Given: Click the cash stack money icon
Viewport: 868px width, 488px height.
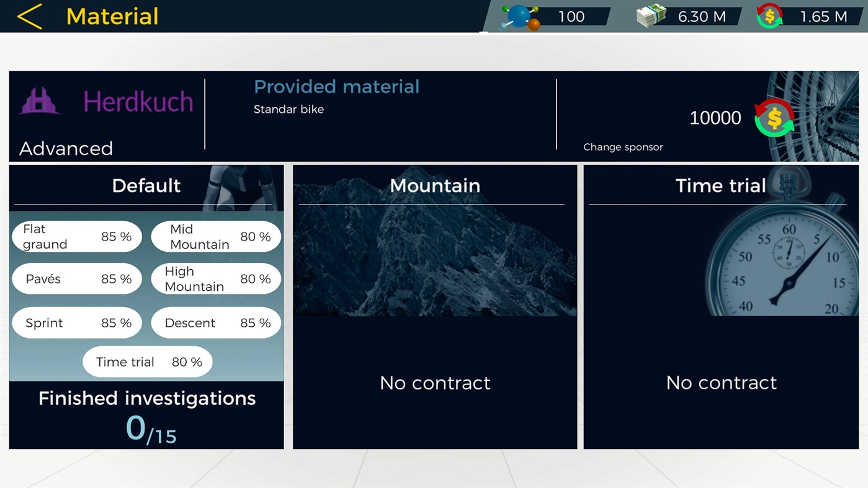Looking at the screenshot, I should click(651, 16).
